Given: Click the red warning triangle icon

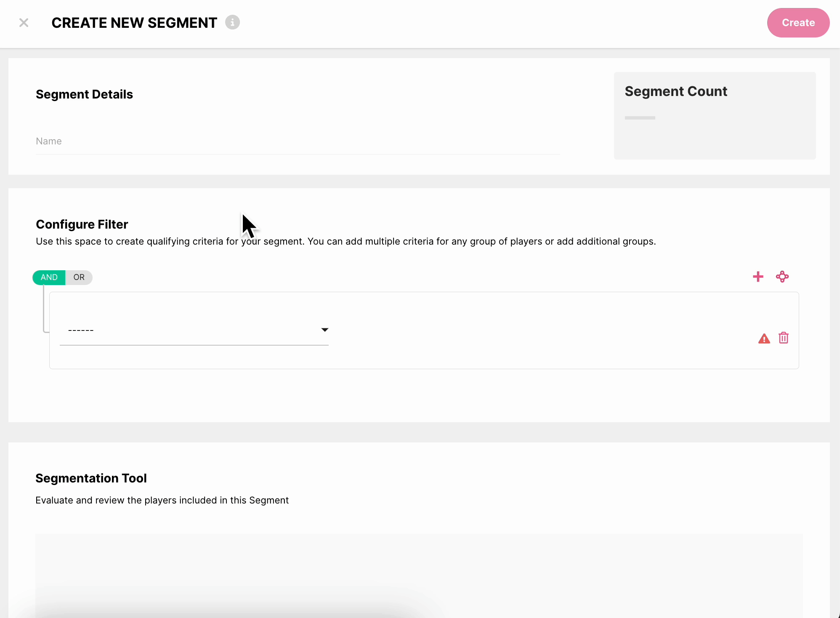Looking at the screenshot, I should pos(764,338).
